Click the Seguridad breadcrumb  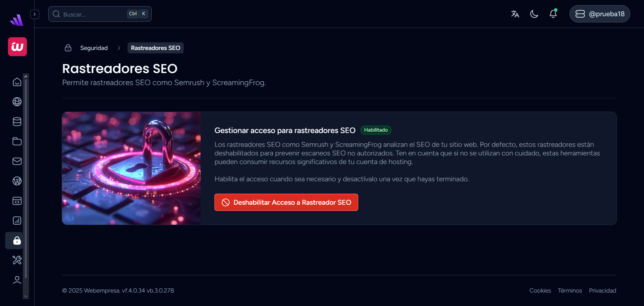click(94, 48)
